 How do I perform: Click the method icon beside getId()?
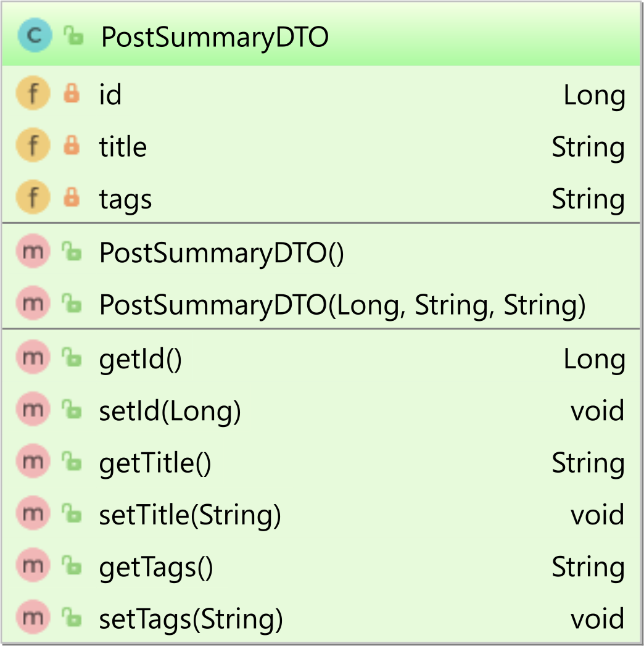(33, 357)
